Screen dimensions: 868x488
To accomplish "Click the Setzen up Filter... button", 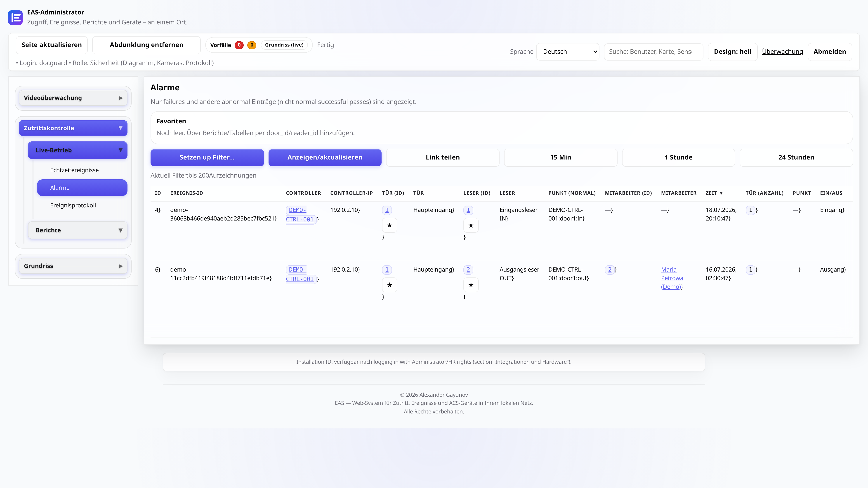I will 207,157.
